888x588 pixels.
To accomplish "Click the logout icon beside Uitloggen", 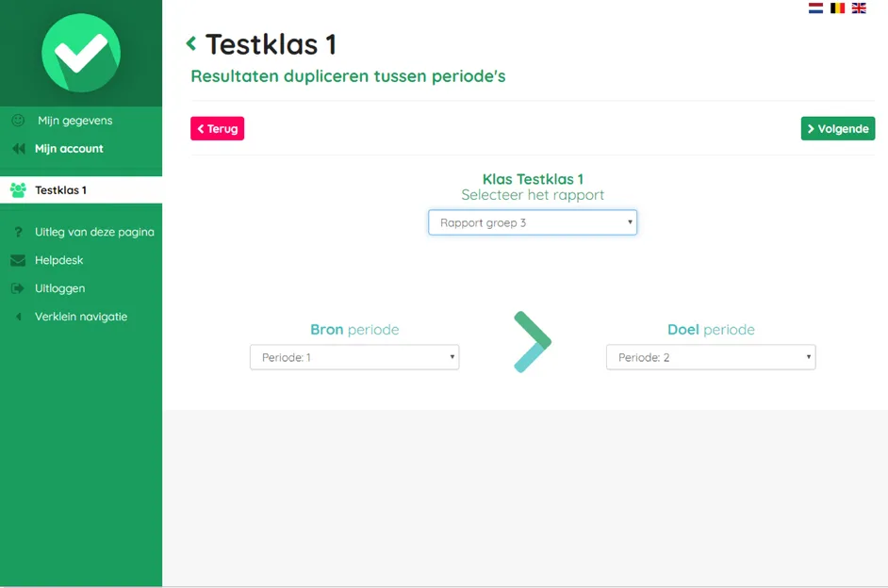I will coord(18,288).
